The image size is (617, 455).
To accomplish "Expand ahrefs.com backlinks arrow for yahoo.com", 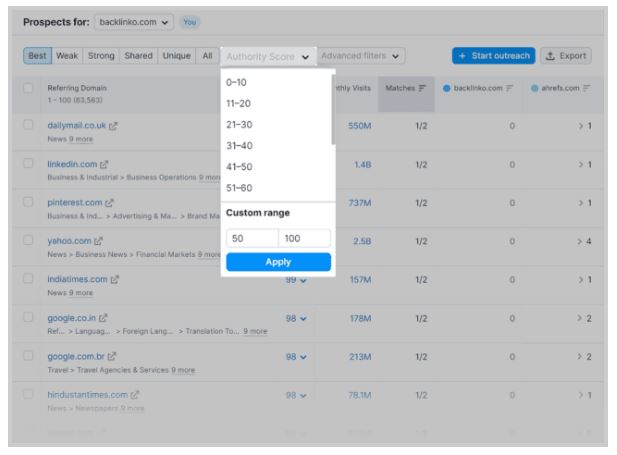I will (x=580, y=241).
